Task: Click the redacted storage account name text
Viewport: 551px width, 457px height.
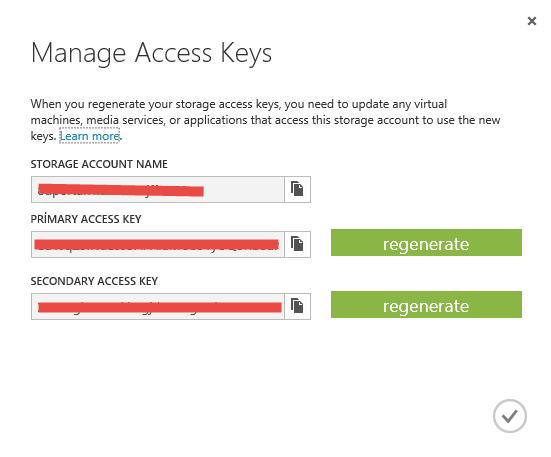Action: [x=121, y=190]
